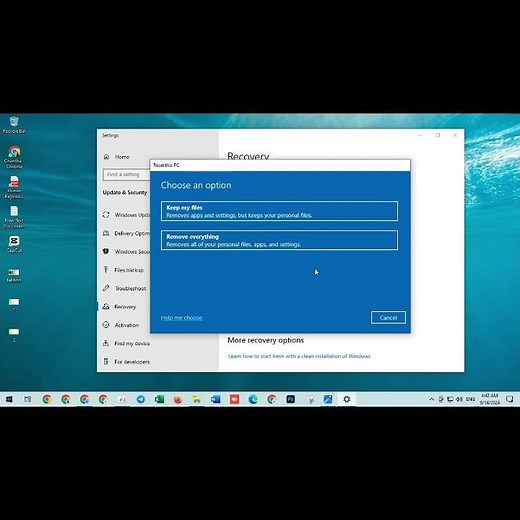
Task: Open Excel from the taskbar
Action: [x=159, y=399]
